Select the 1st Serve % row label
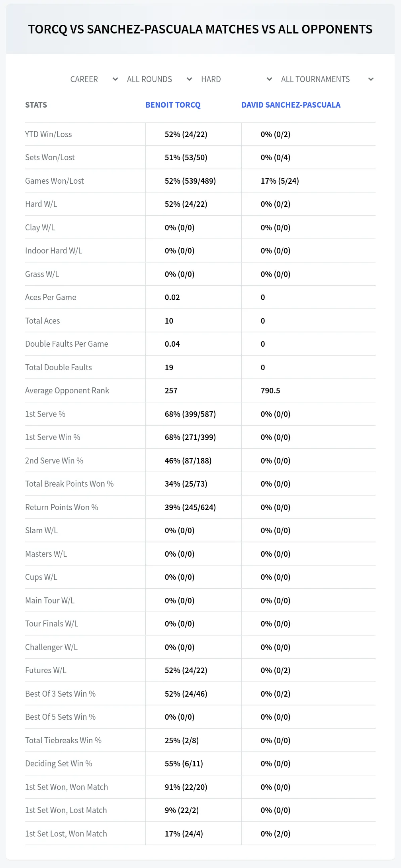The image size is (401, 868). click(45, 414)
